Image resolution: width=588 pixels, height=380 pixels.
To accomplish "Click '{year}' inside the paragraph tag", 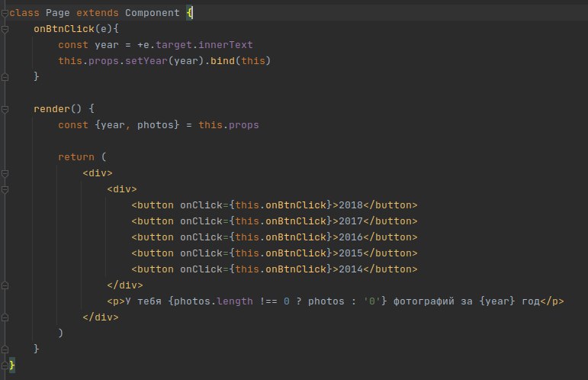I will 497,301.
